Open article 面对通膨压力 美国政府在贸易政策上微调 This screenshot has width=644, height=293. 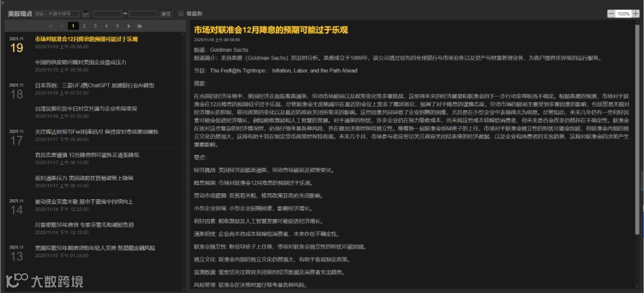coord(84,178)
